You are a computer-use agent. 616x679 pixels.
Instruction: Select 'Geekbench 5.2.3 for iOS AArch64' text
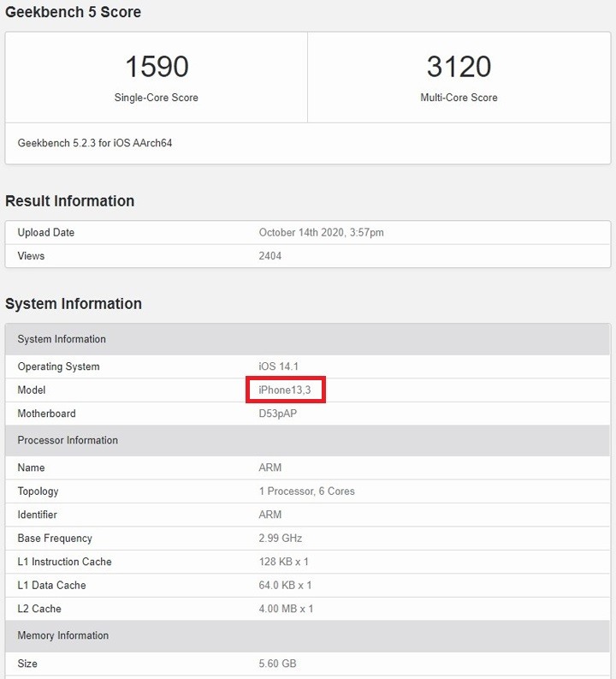pyautogui.click(x=95, y=143)
